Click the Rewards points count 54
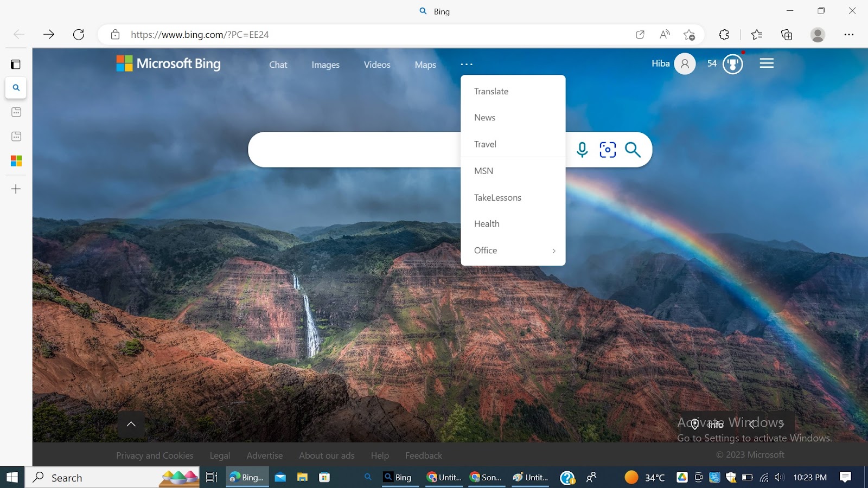Screen dimensions: 868x488 712,63
